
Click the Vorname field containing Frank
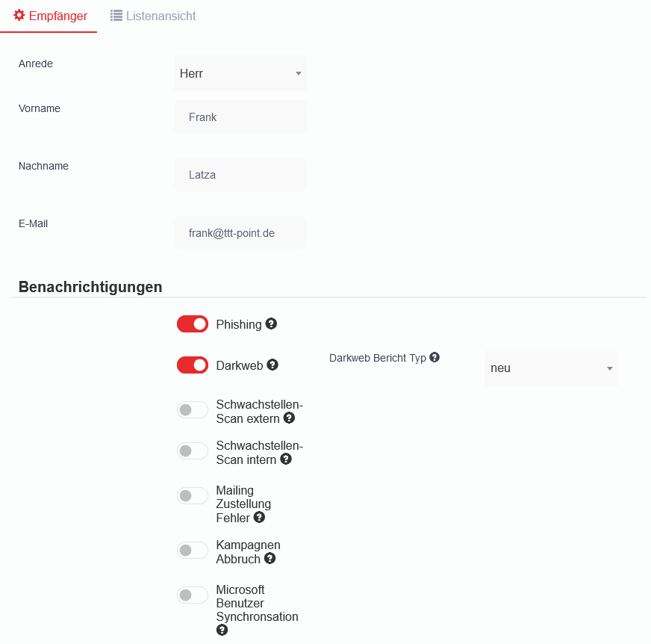point(240,117)
